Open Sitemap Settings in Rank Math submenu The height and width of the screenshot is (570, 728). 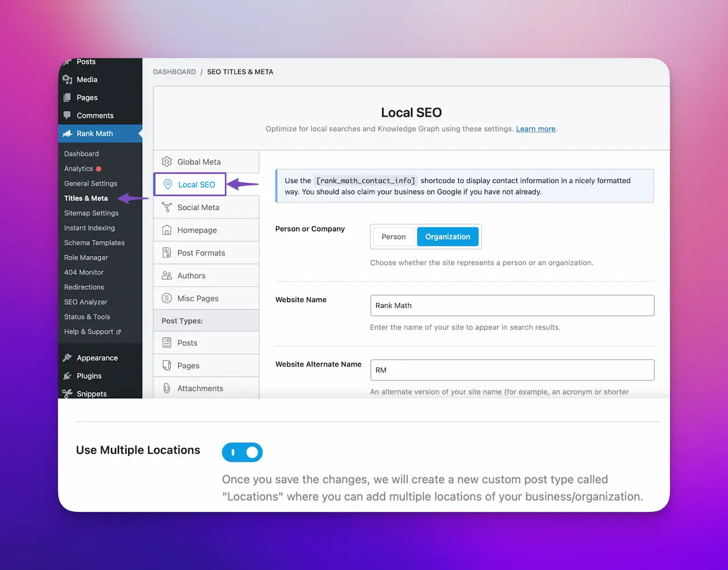[91, 213]
